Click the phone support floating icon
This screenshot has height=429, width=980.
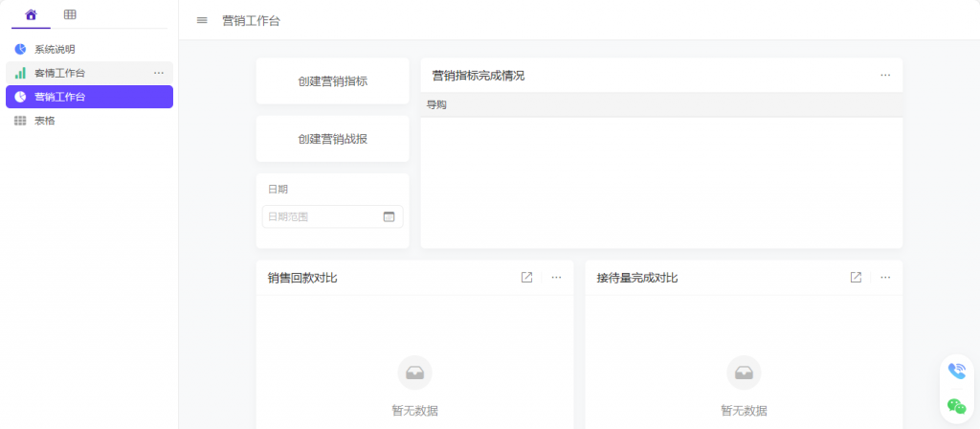957,372
